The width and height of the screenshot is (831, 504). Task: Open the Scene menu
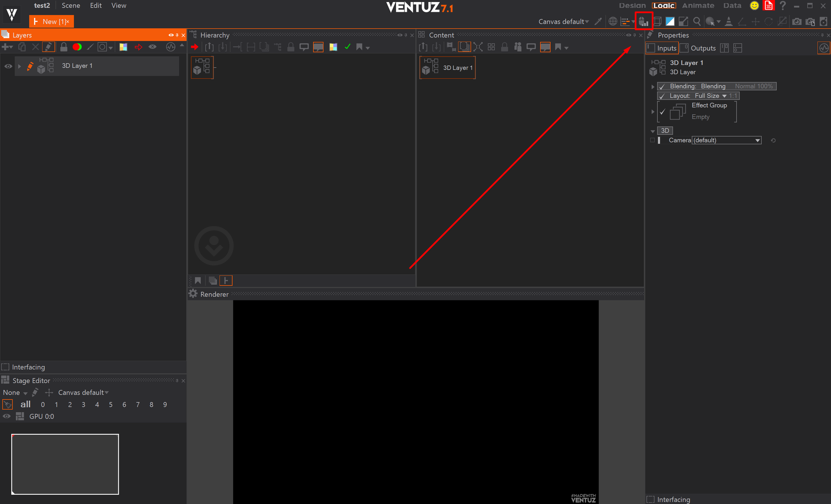click(71, 5)
